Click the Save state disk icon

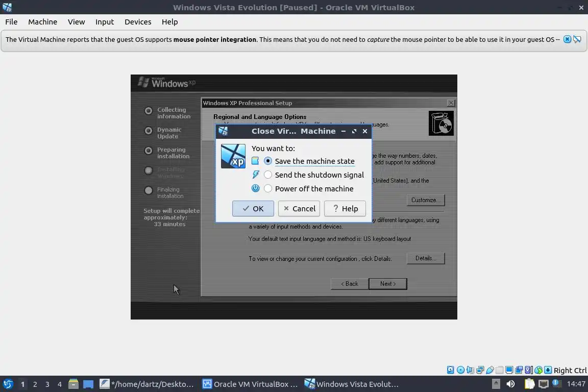point(255,161)
